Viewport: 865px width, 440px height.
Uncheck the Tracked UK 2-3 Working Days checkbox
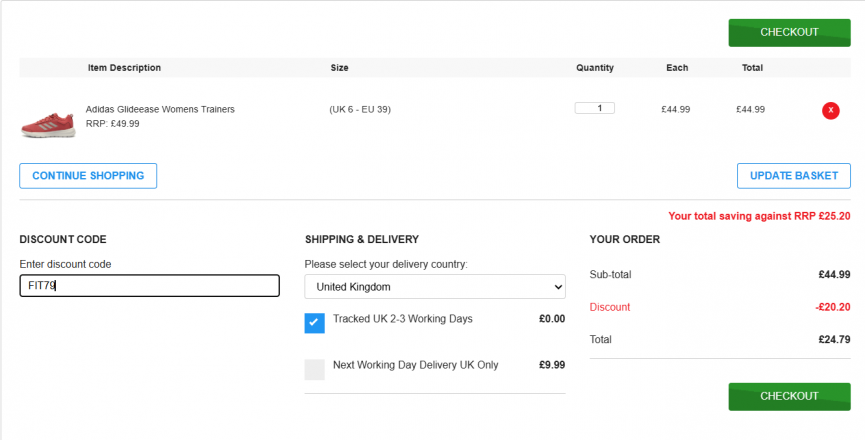point(314,323)
